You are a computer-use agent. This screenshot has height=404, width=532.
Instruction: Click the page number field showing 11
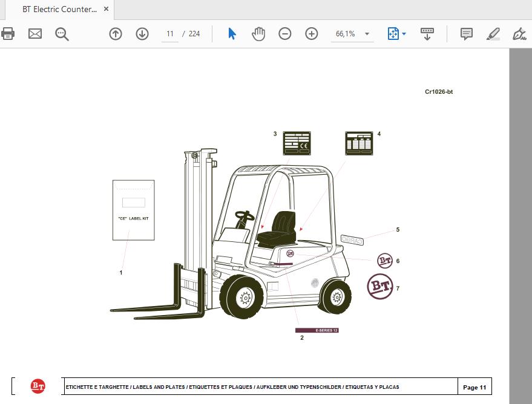[x=170, y=34]
